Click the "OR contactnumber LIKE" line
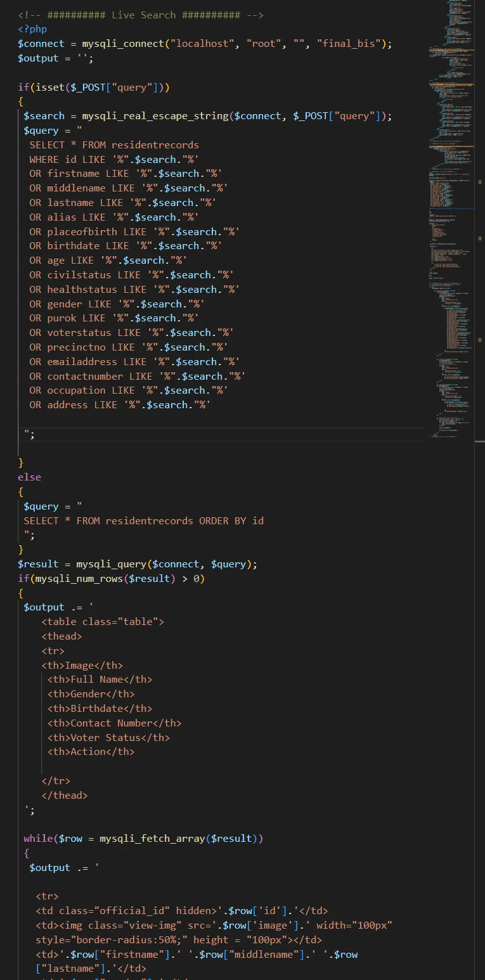 click(x=138, y=377)
